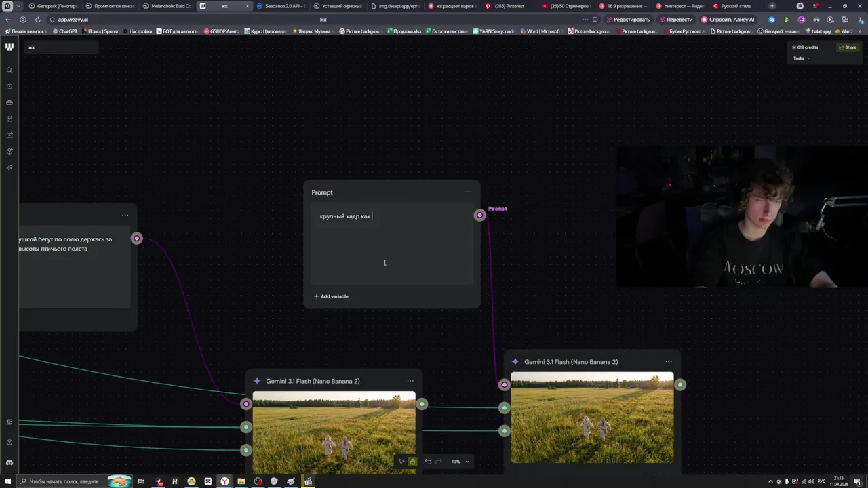Screen dimensions: 868x488
Task: Open Yandex browser from the taskbar
Action: [224, 481]
